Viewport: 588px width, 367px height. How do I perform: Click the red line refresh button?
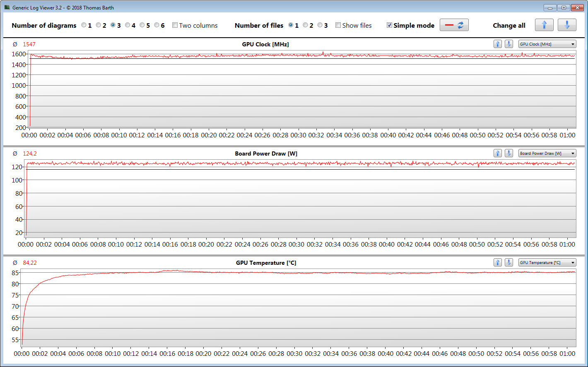(454, 25)
